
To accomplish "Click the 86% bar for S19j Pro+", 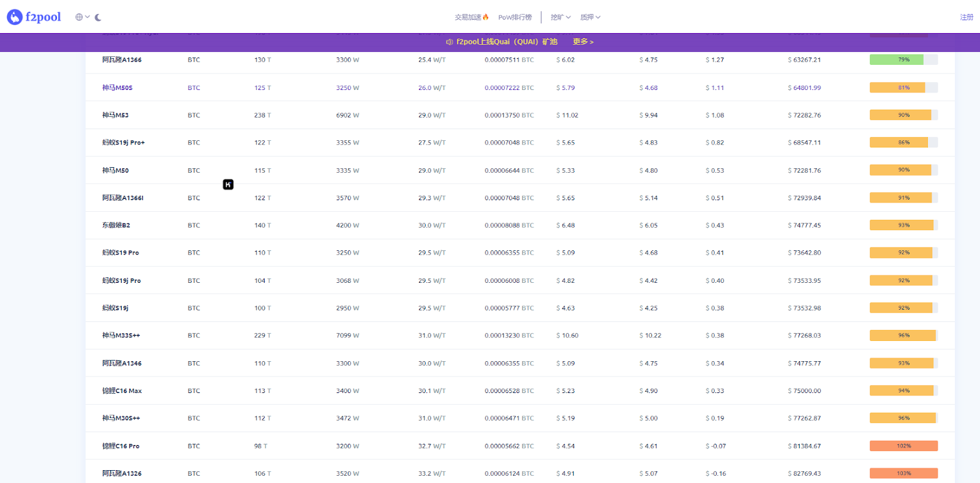I will click(x=903, y=143).
